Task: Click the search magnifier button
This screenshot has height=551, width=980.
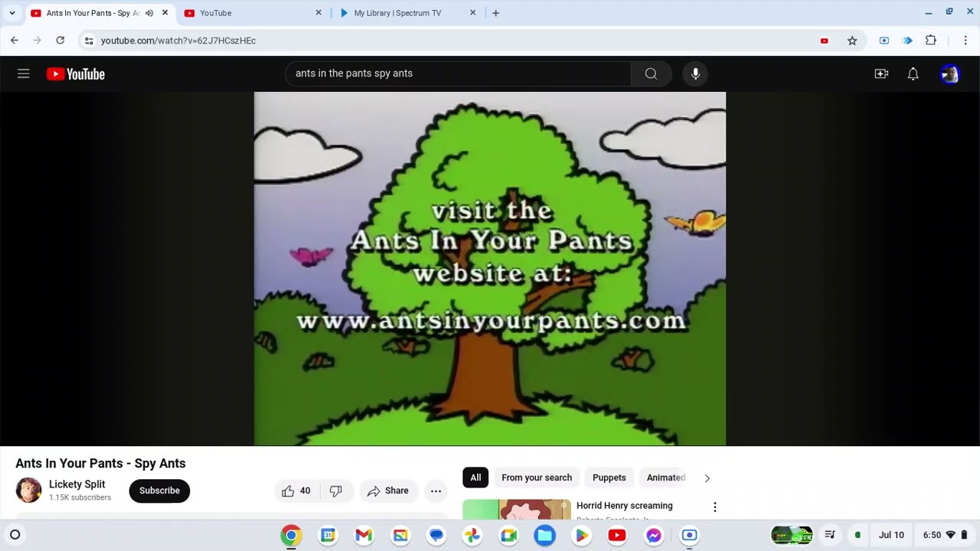Action: coord(651,73)
